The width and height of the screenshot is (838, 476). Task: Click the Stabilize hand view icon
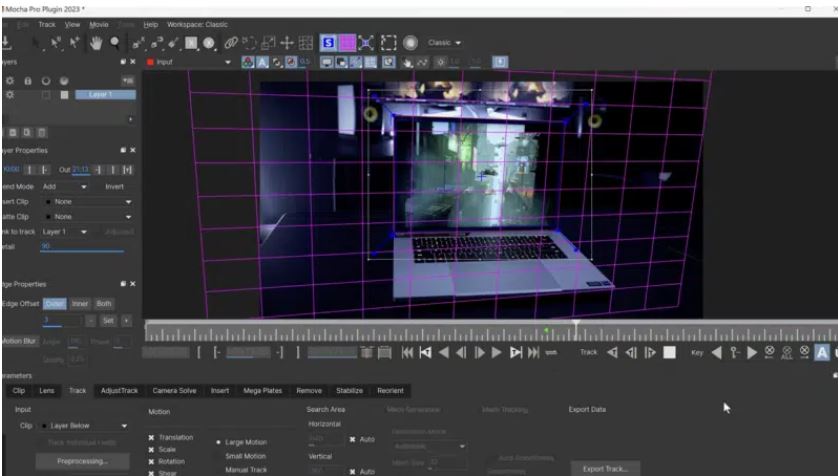(x=408, y=63)
